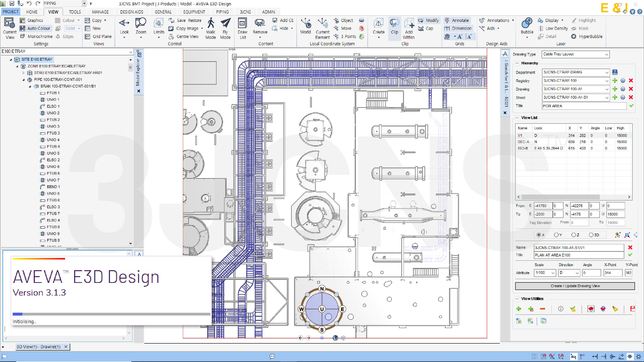Click the Restore view button
Viewport: 644px width, 362px height.
click(x=194, y=20)
